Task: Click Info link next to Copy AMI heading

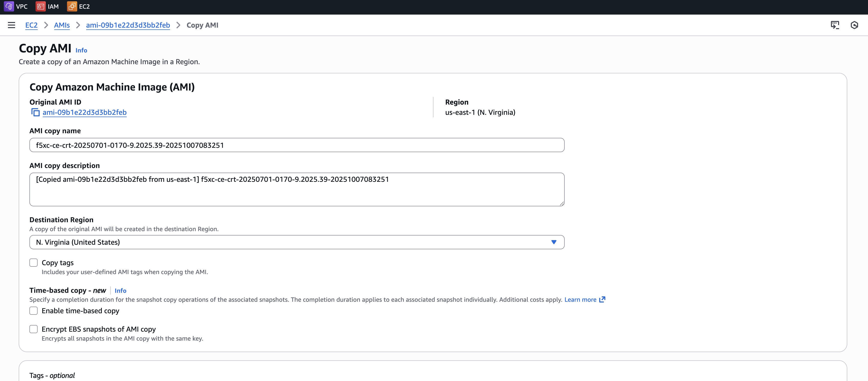Action: [x=81, y=51]
